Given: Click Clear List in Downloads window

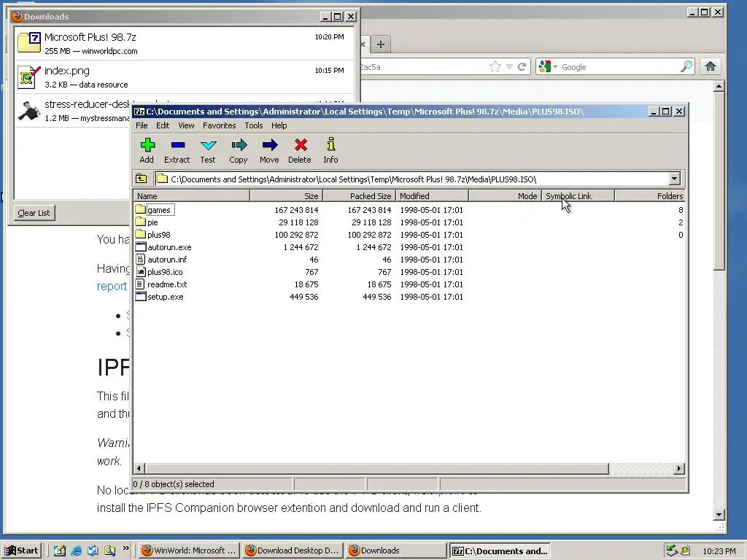Looking at the screenshot, I should tap(34, 213).
